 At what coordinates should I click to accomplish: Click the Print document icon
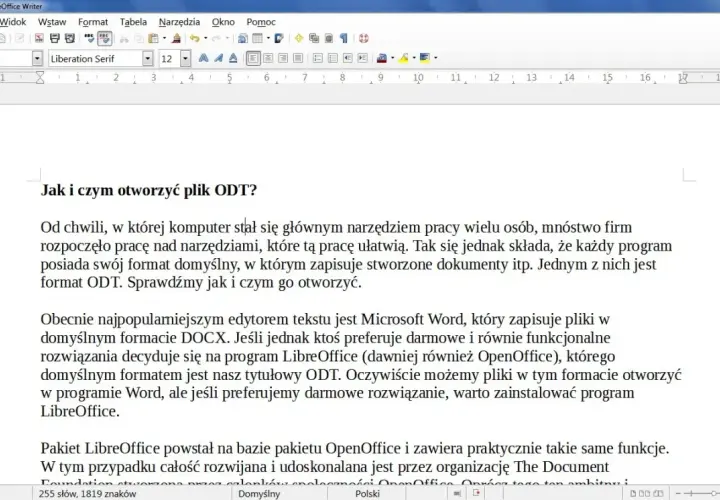[x=55, y=38]
